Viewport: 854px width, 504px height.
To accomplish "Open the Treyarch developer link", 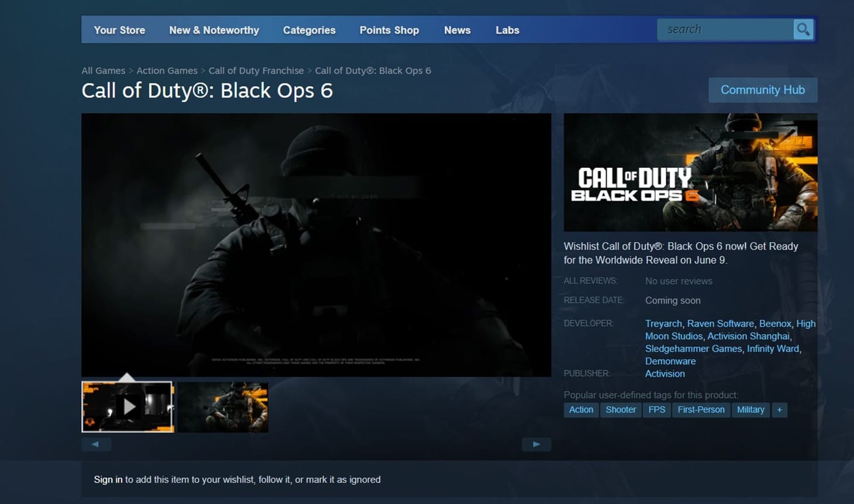I will (663, 323).
